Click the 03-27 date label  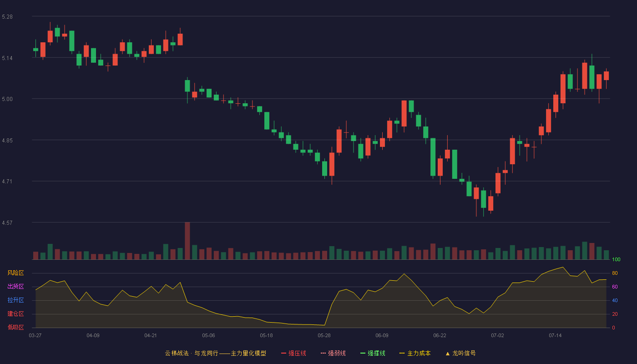point(35,335)
